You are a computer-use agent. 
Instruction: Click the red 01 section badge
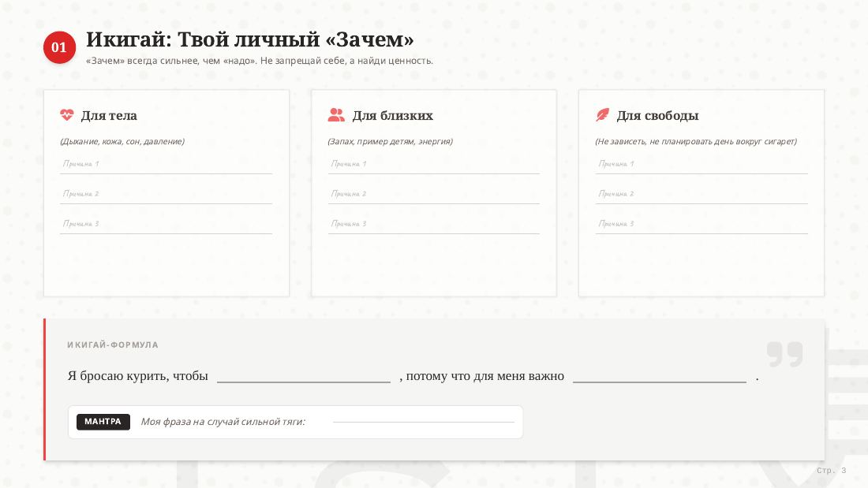point(59,47)
